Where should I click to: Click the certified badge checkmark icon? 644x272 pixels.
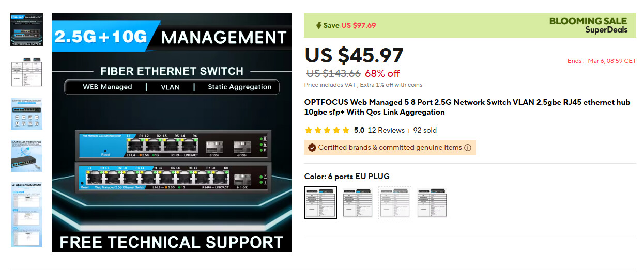tap(312, 148)
